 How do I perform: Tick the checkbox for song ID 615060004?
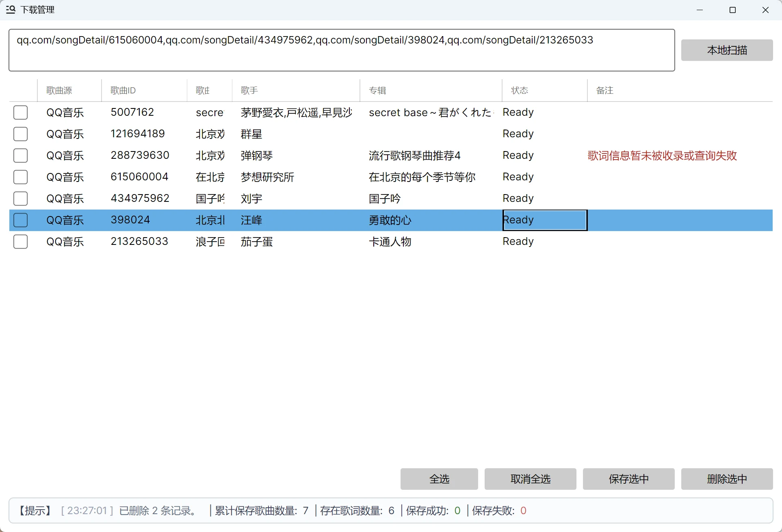coord(20,177)
